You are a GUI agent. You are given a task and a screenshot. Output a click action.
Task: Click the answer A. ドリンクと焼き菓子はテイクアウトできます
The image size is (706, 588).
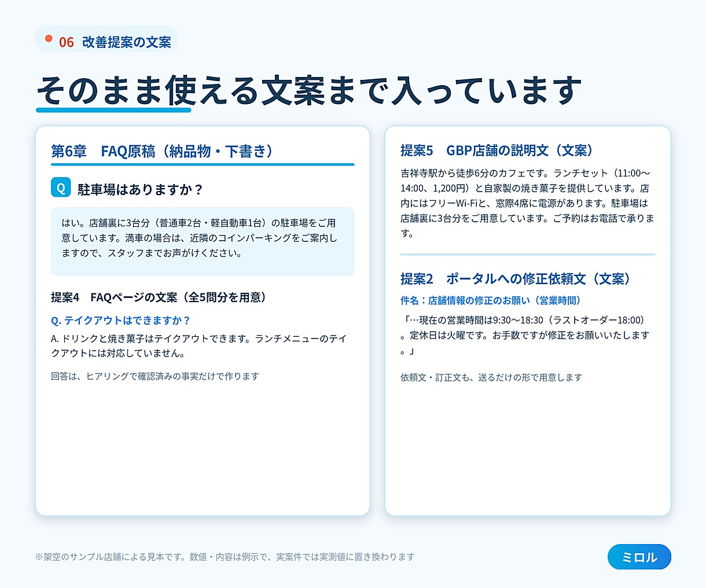(199, 346)
